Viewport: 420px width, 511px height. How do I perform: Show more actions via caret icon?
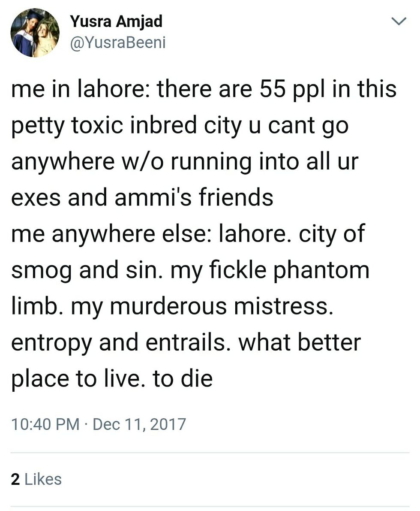point(399,21)
